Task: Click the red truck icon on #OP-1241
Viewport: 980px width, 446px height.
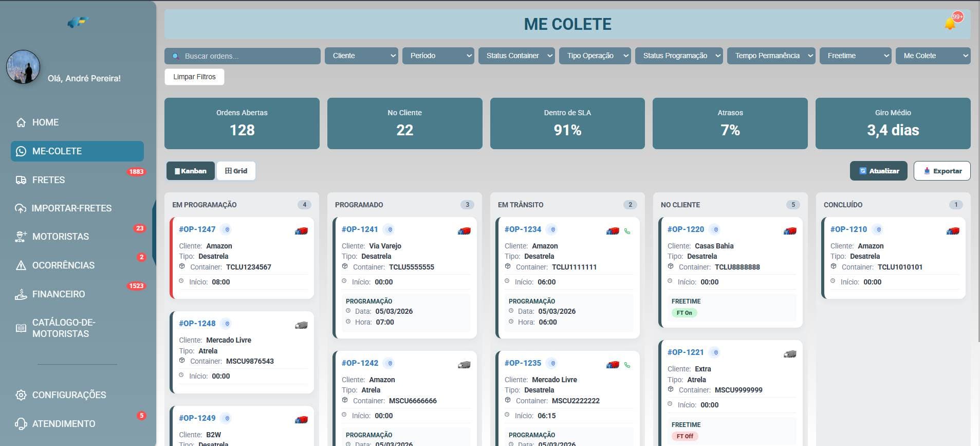Action: 464,231
